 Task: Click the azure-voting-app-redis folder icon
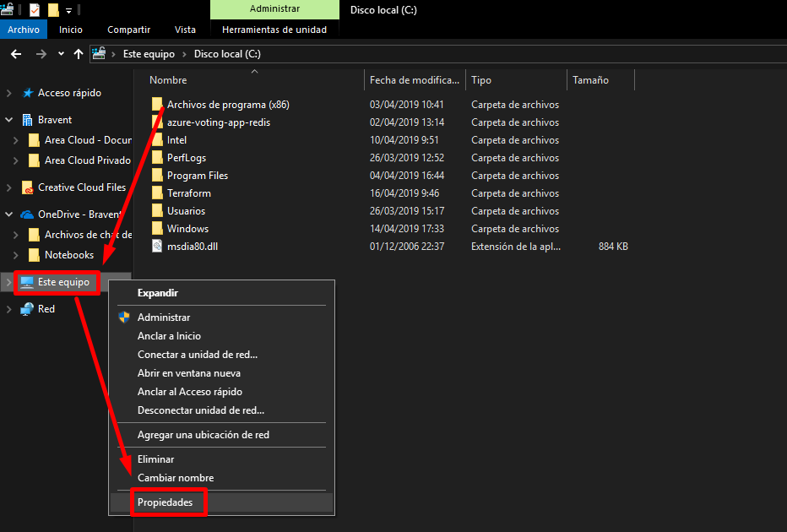pos(157,122)
